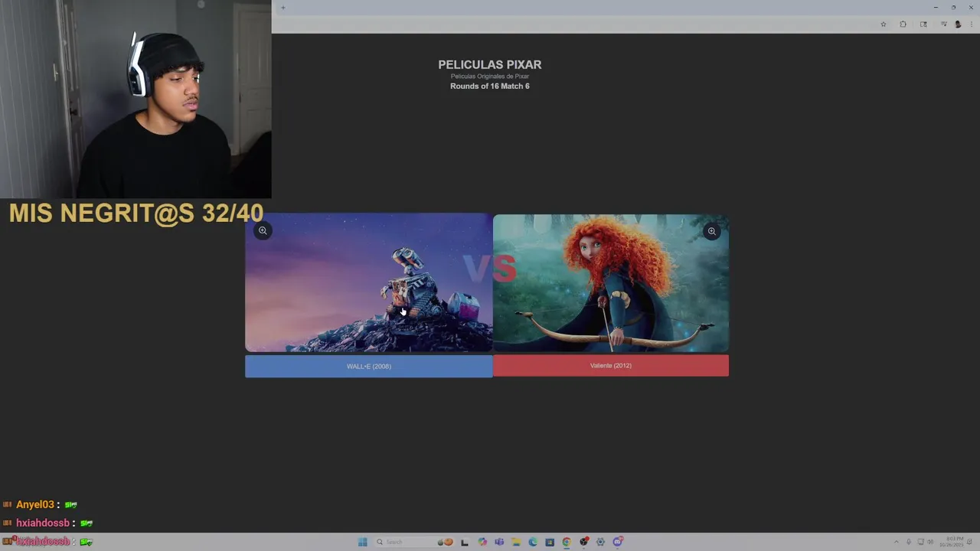Open the browser extensions puzzle icon
The image size is (980, 551).
pos(903,24)
